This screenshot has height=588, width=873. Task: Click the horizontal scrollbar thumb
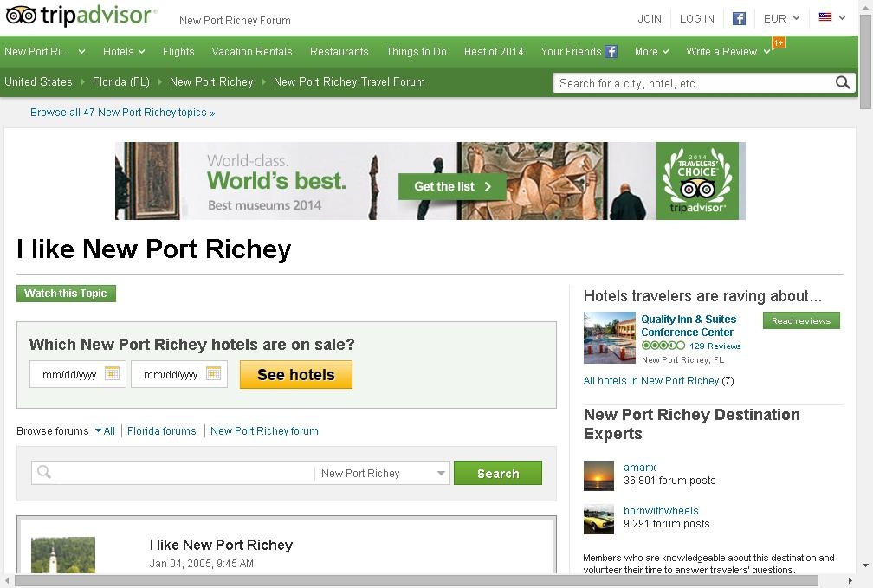click(416, 581)
